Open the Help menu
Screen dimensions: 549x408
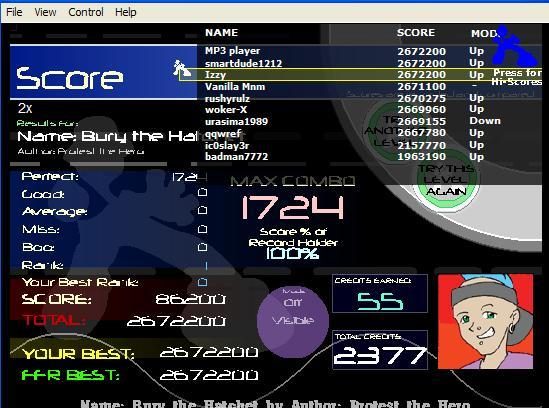pos(126,12)
